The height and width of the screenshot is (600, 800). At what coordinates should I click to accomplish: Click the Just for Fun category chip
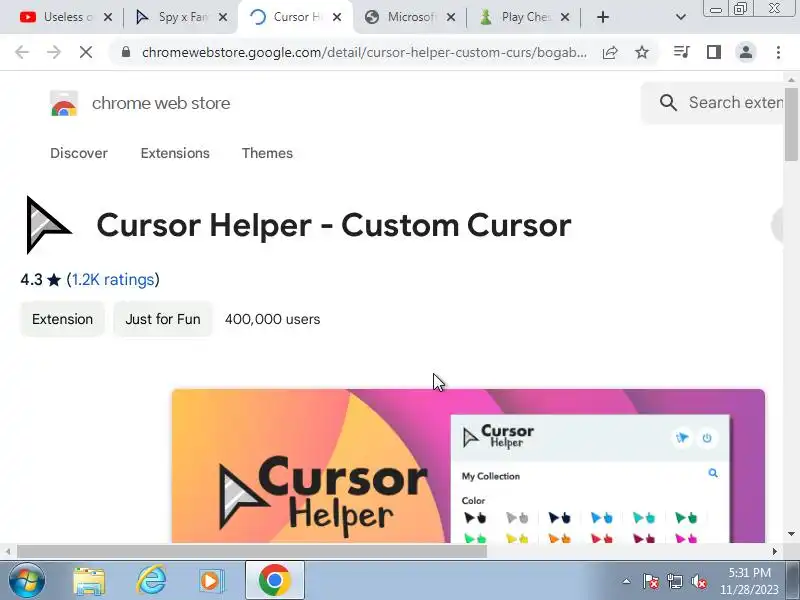point(163,319)
